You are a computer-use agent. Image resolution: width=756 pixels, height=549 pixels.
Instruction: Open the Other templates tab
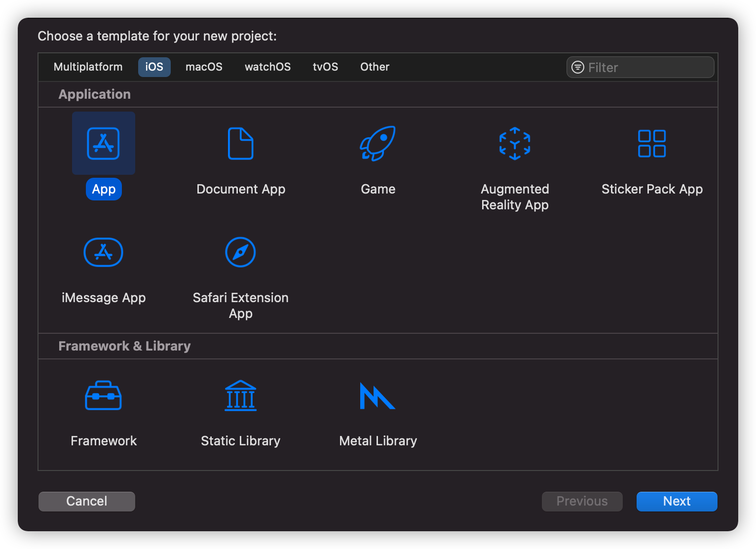point(375,67)
